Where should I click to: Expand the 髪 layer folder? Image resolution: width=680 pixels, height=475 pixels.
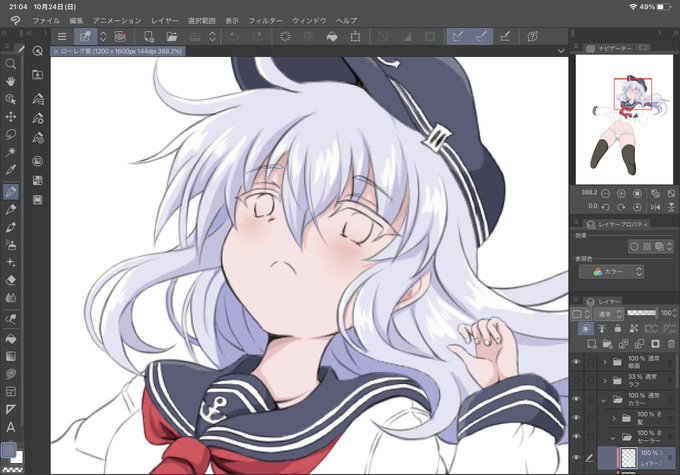(614, 418)
